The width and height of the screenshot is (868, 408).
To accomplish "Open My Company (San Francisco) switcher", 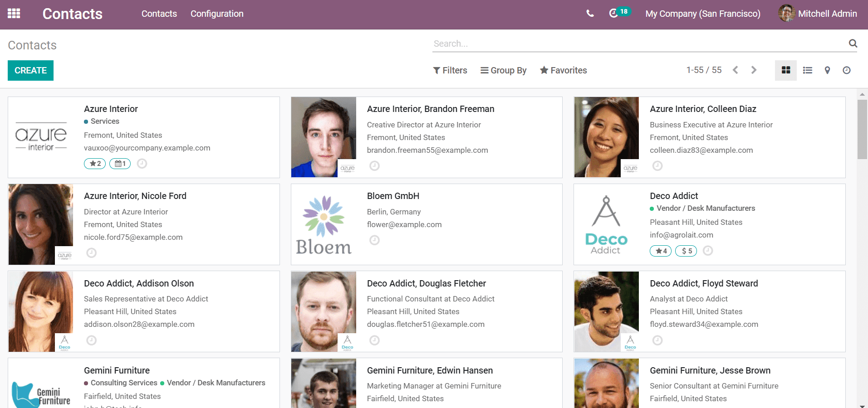I will coord(703,14).
